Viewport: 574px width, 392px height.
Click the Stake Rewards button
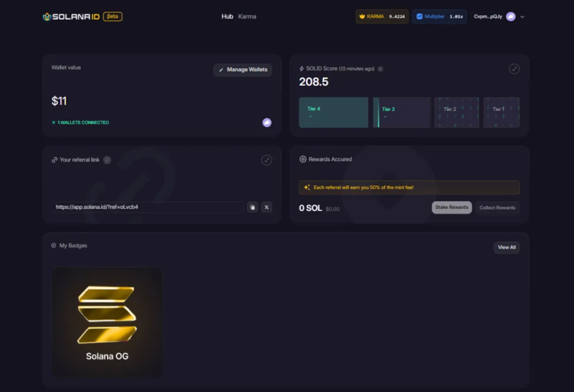(452, 207)
